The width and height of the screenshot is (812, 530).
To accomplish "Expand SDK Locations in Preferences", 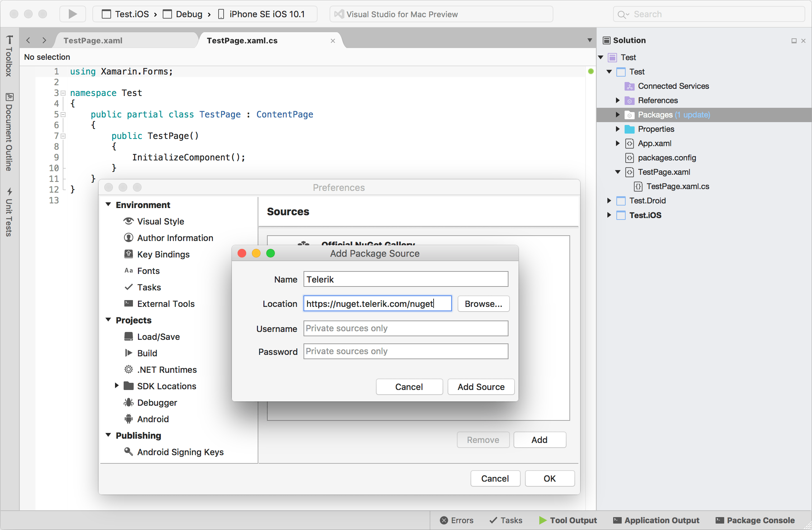I will [x=116, y=386].
